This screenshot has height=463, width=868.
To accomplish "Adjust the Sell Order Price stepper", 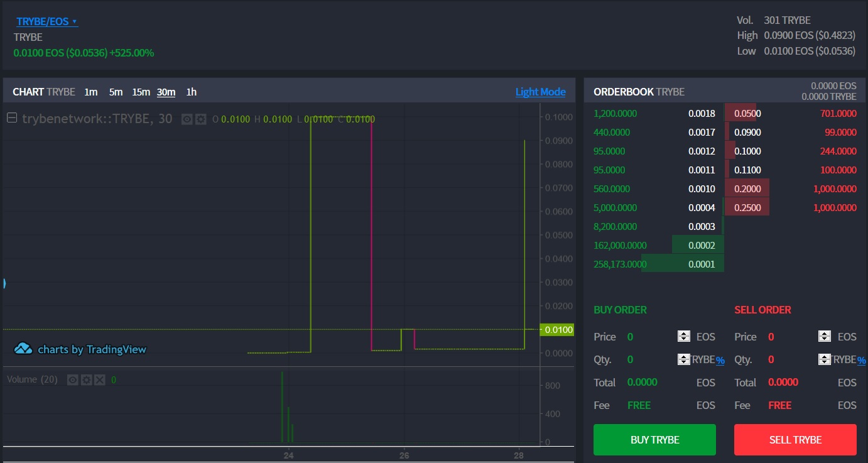I will (x=825, y=337).
